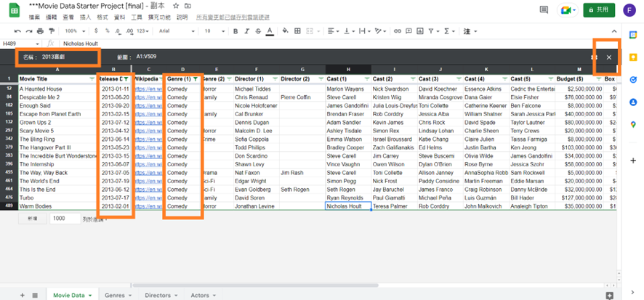Add a new sheet

pos(23,295)
